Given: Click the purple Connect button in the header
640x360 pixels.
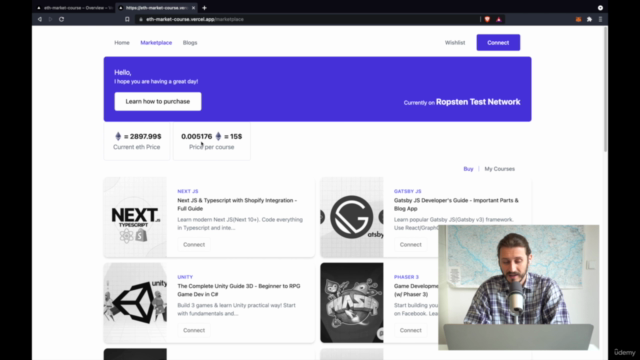Looking at the screenshot, I should pos(498,42).
